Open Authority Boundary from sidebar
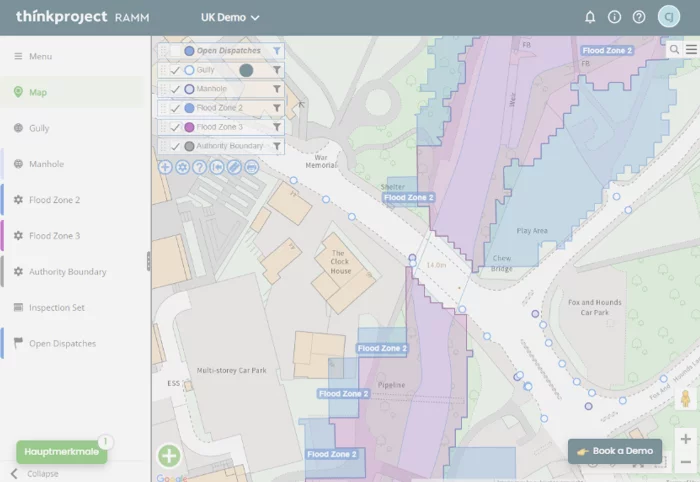The width and height of the screenshot is (700, 482). [67, 271]
